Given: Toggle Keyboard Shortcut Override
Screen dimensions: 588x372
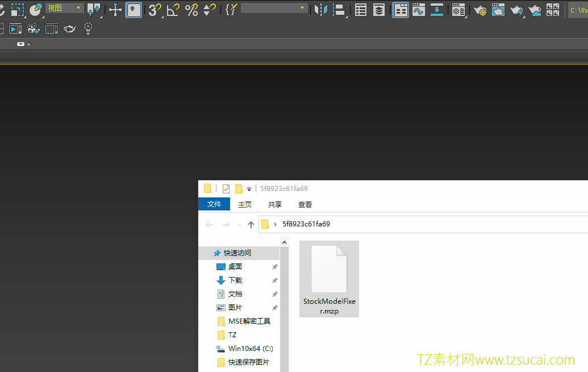Looking at the screenshot, I should point(134,10).
